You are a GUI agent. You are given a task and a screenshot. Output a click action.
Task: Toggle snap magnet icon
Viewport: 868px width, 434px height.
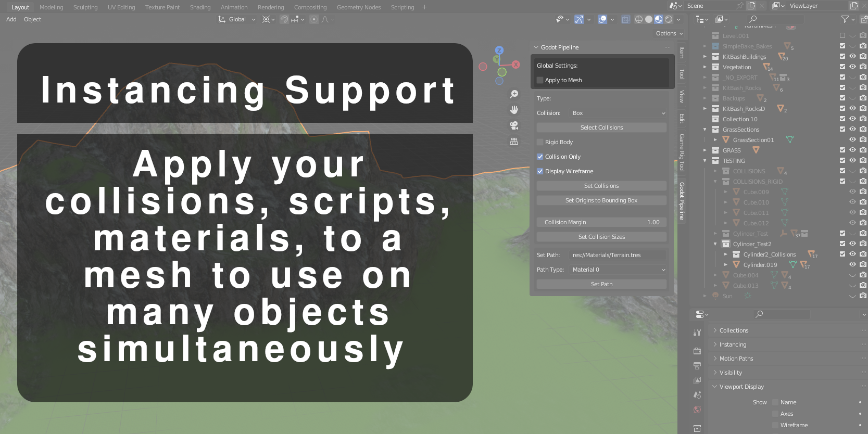284,19
